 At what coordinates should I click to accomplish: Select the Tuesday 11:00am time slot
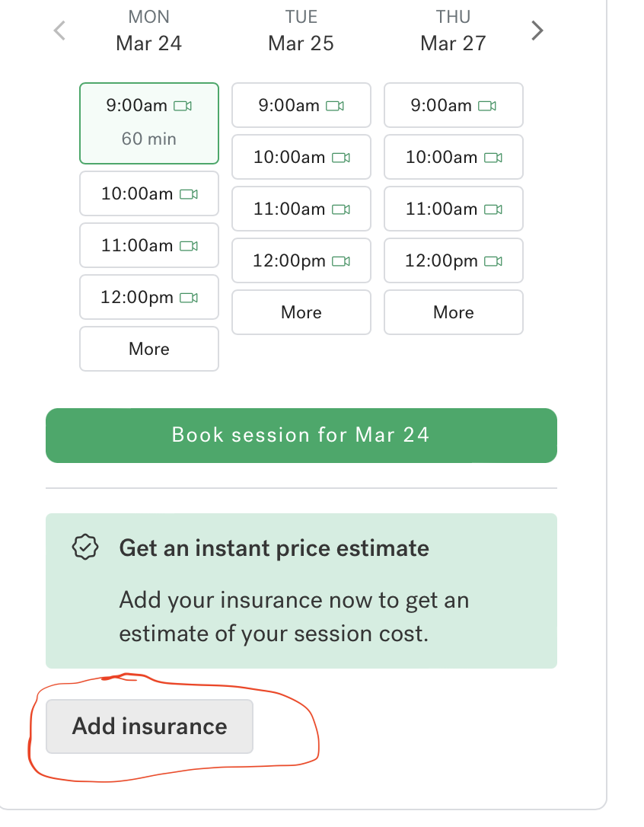(301, 209)
